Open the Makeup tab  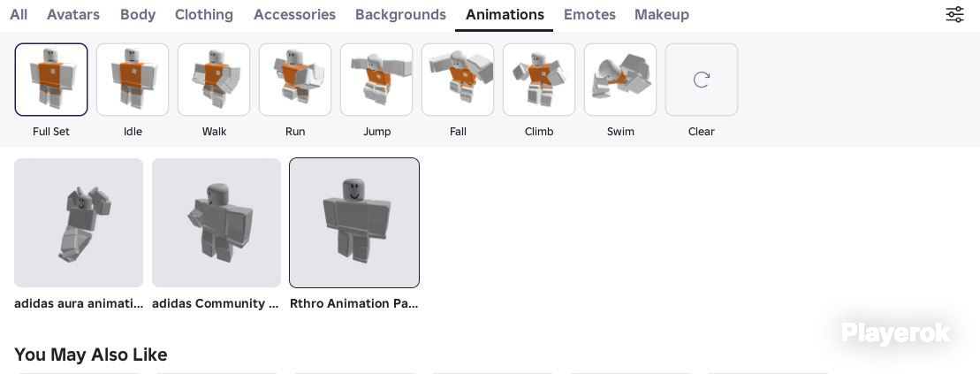(662, 14)
